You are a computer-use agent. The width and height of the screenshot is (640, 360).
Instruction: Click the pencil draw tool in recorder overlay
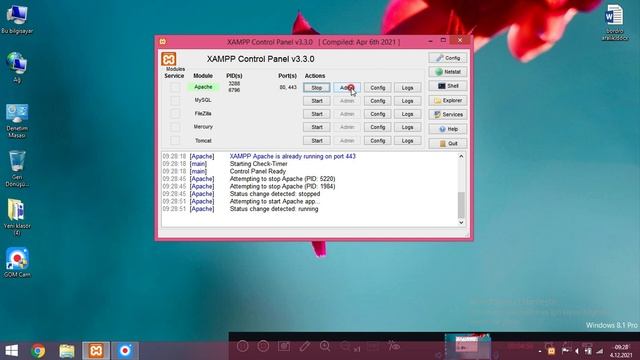(x=304, y=347)
